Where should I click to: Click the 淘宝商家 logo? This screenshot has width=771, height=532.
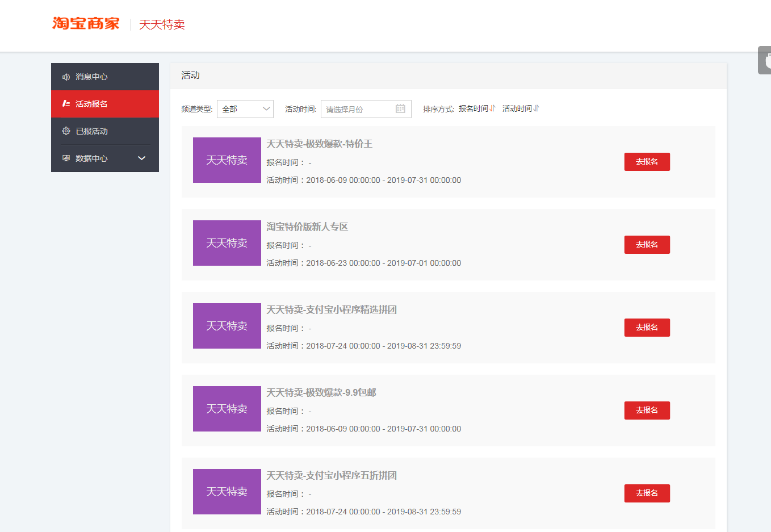point(86,23)
